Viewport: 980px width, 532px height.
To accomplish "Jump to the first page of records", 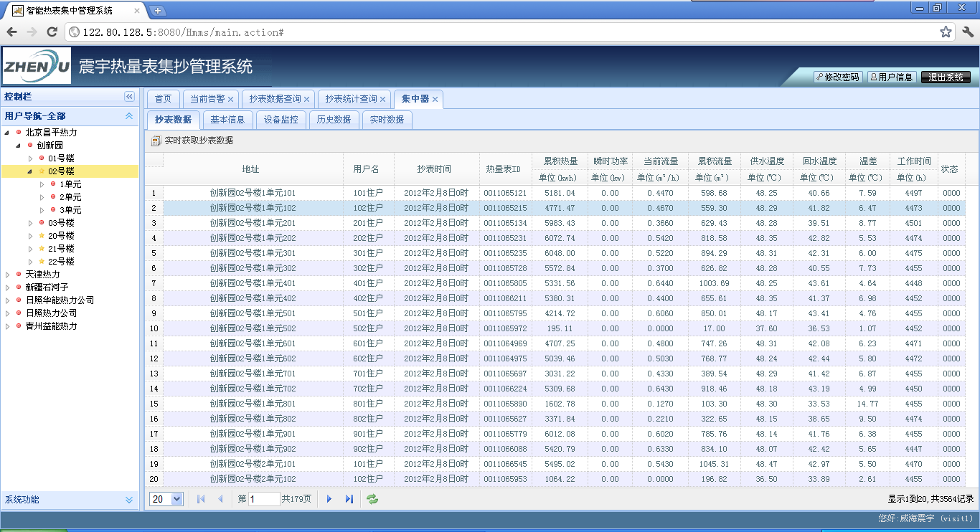I will (200, 499).
